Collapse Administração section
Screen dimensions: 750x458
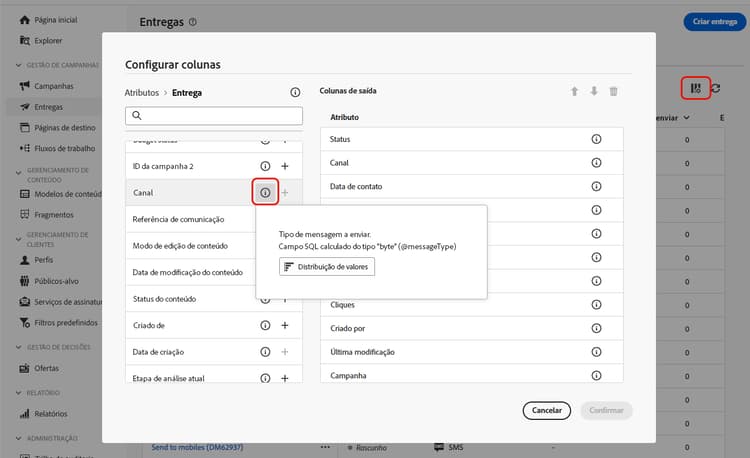pos(19,438)
